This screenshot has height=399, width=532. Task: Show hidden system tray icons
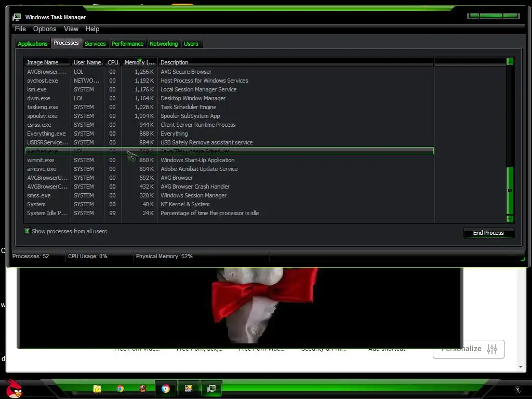[518, 390]
